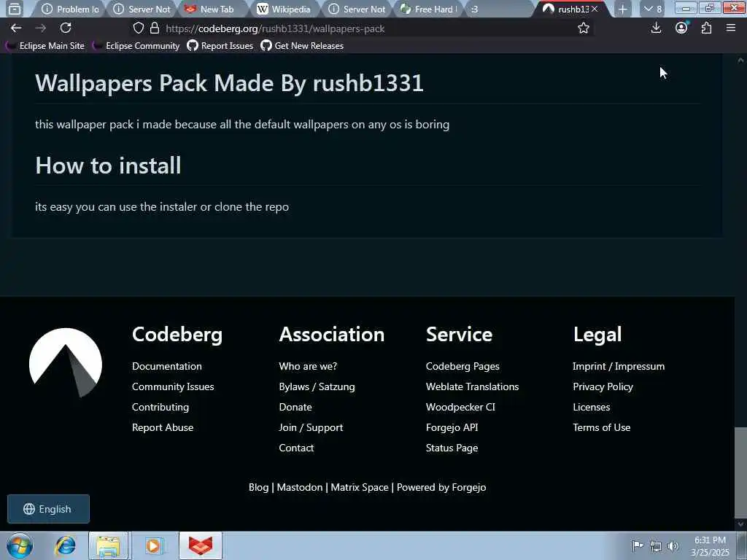Open the English language selector
The width and height of the screenshot is (747, 560).
click(x=48, y=509)
